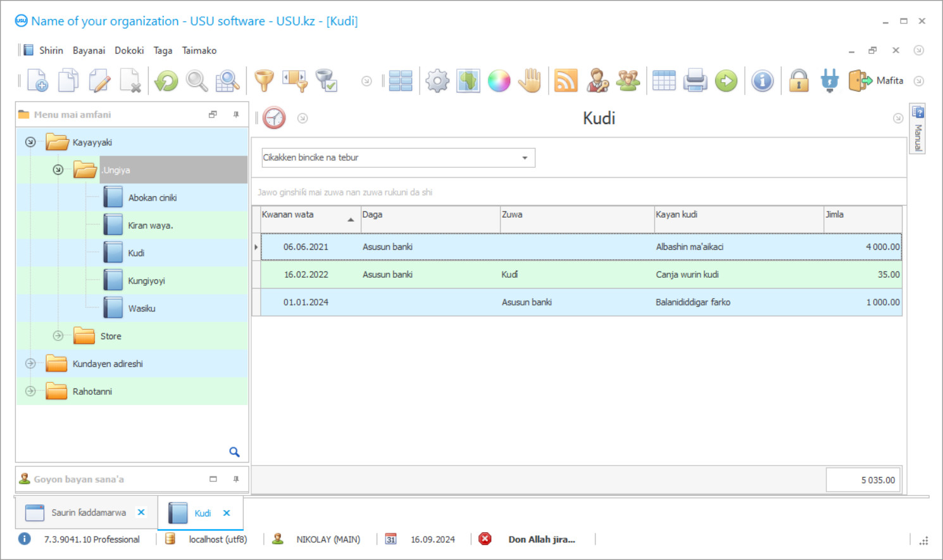
Task: Click the hand icon in toolbar
Action: 530,81
